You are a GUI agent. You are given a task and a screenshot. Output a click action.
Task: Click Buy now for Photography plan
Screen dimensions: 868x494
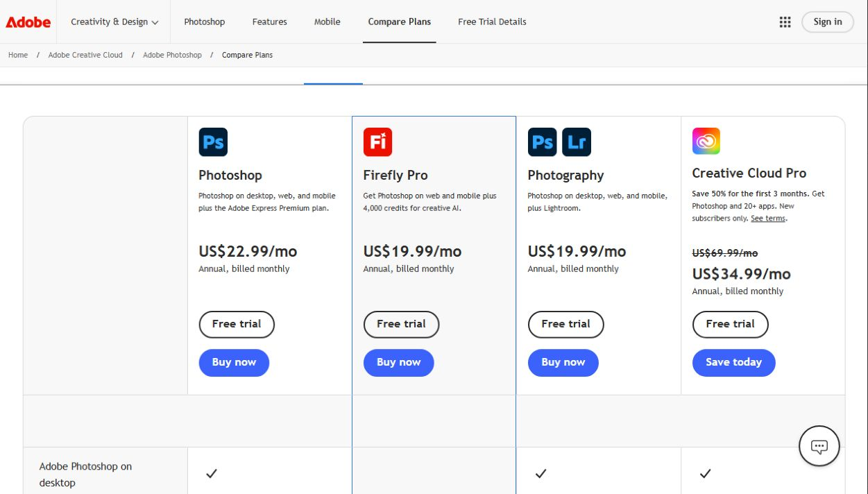(563, 362)
